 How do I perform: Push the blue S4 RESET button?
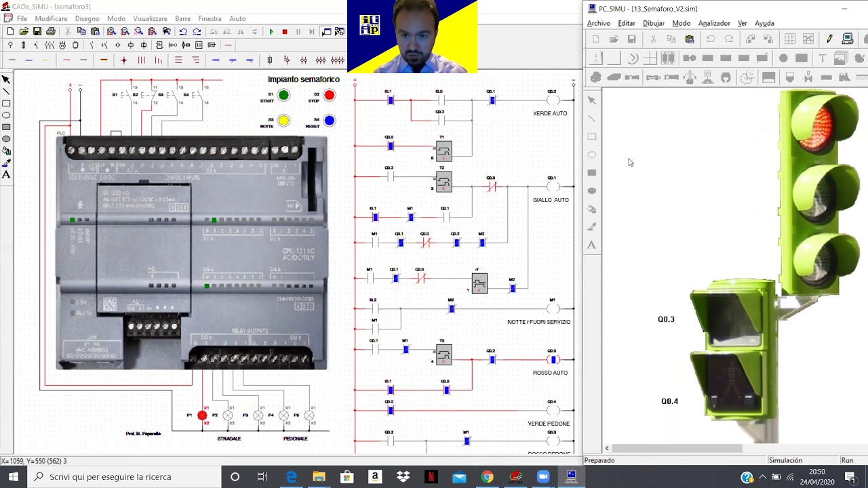(x=330, y=121)
